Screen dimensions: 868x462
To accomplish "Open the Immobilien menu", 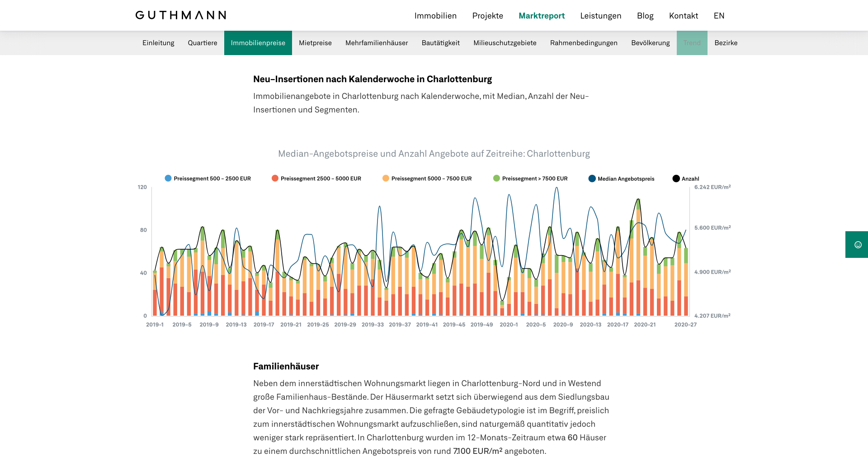I will 435,16.
